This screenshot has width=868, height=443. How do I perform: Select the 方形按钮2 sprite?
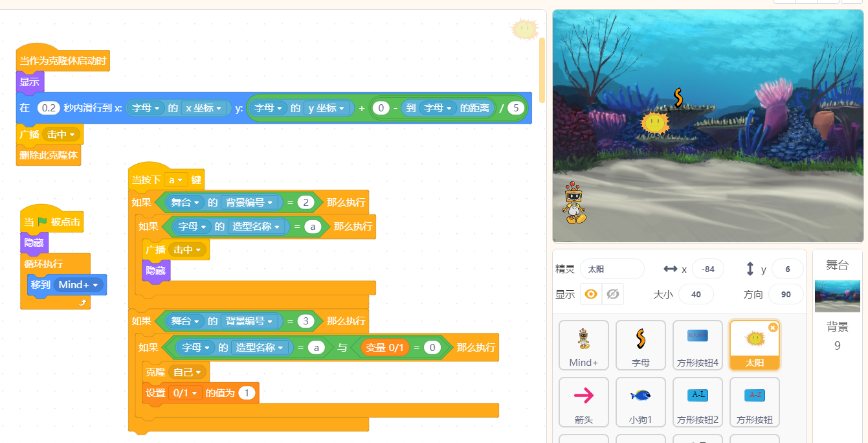pos(698,403)
